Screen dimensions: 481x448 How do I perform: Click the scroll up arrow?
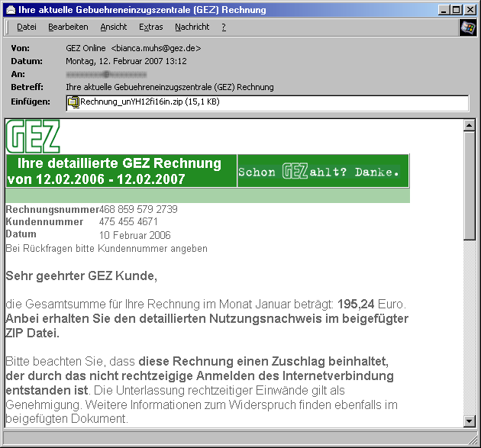coord(469,125)
